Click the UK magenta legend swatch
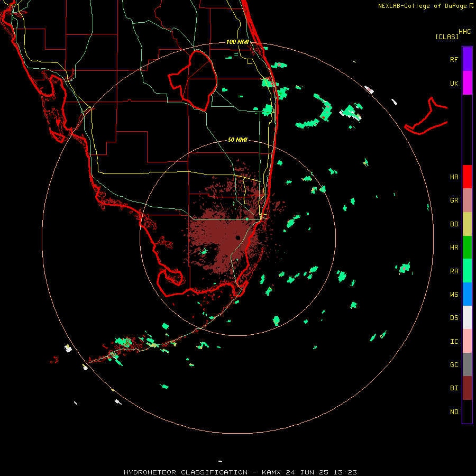Viewport: 476px width, 476px height. (x=467, y=83)
